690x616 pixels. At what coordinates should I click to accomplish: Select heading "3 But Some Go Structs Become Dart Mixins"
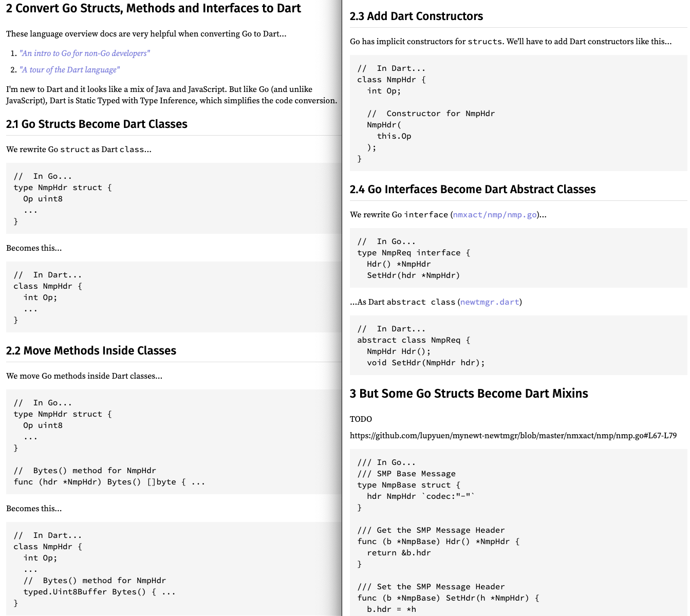[x=469, y=394]
